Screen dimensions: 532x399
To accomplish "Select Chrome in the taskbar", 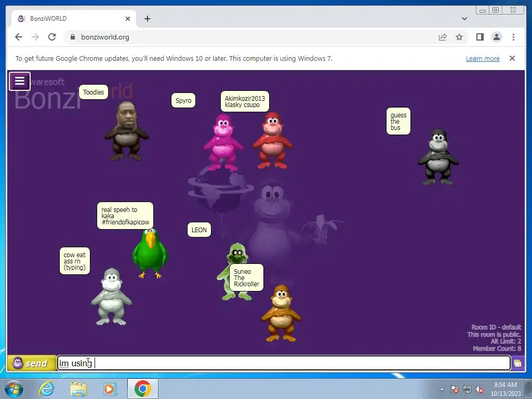I will pyautogui.click(x=142, y=389).
